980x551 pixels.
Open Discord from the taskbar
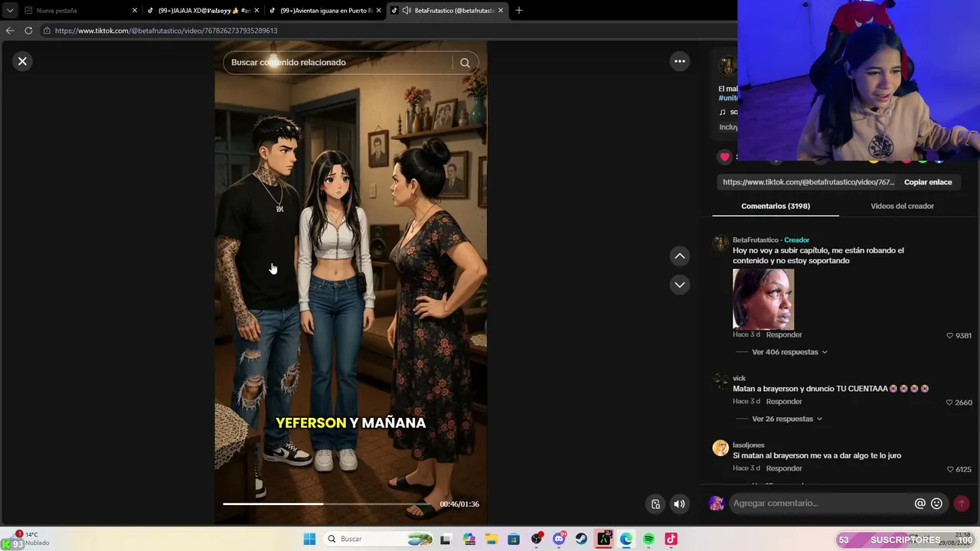tap(559, 539)
